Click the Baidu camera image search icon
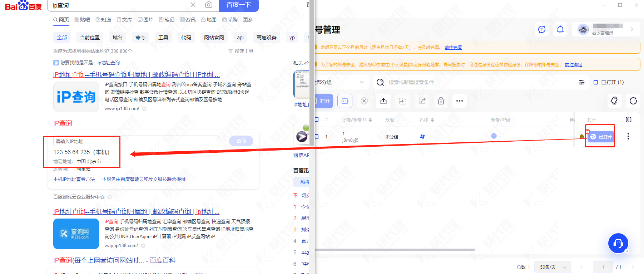 pyautogui.click(x=209, y=5)
